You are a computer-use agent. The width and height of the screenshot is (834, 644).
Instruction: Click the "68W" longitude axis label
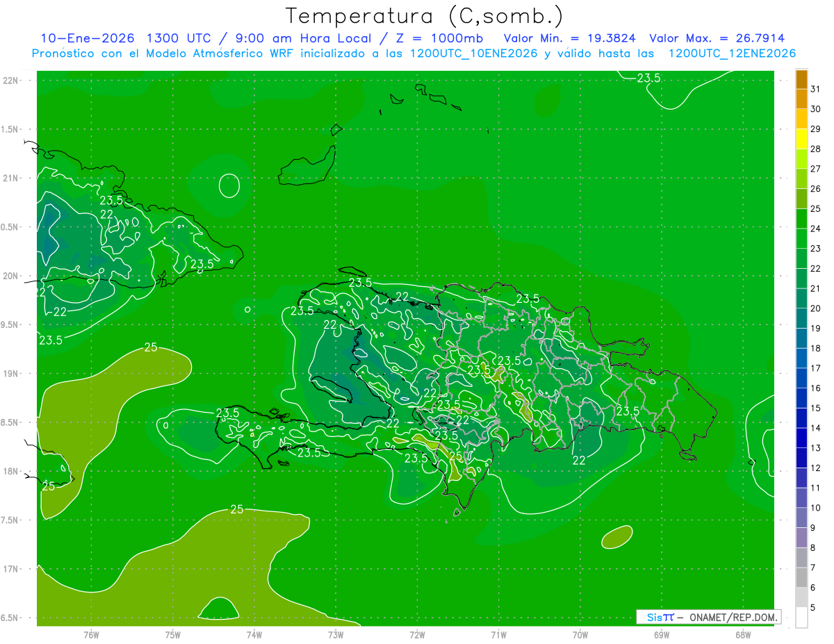[x=743, y=635]
